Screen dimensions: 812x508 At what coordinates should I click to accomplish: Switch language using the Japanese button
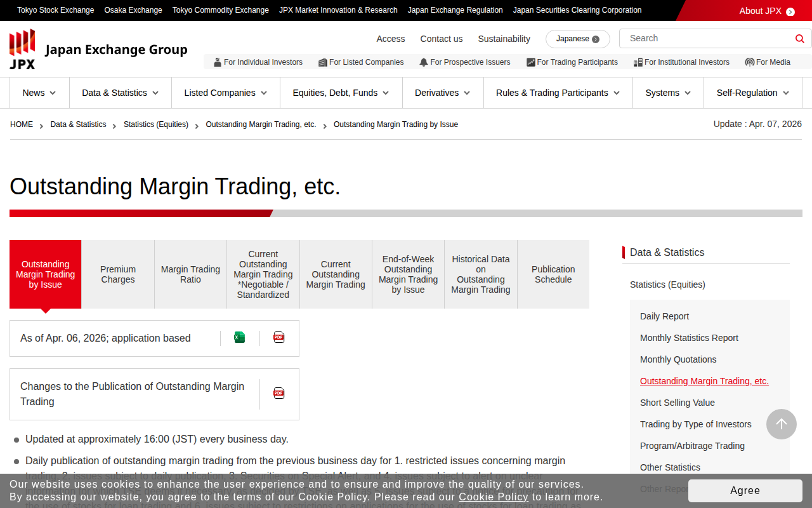click(x=578, y=39)
